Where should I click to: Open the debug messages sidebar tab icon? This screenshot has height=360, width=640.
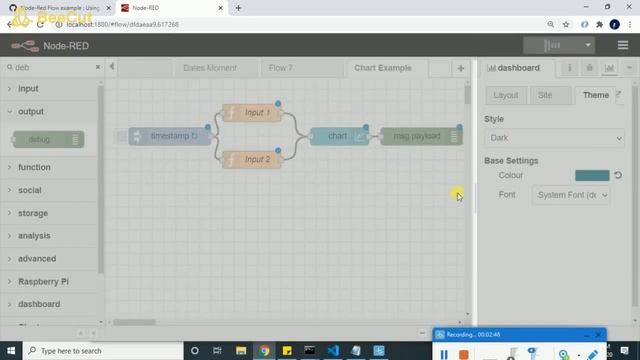tap(589, 68)
